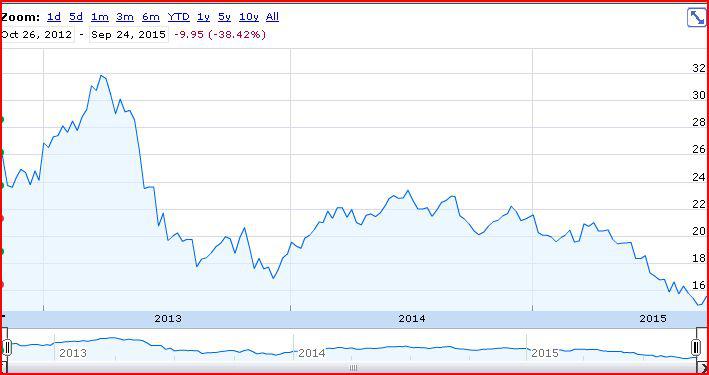The height and width of the screenshot is (375, 709).
Task: Click the 2013 label in overview strip
Action: [73, 353]
